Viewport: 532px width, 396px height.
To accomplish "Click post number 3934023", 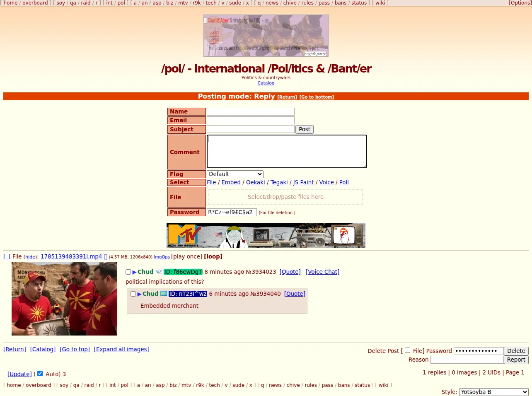I will point(264,272).
